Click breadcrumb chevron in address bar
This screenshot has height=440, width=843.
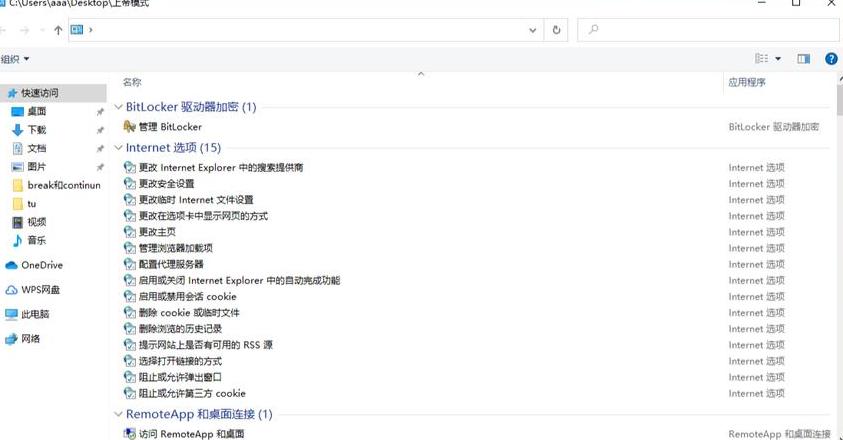pos(91,30)
